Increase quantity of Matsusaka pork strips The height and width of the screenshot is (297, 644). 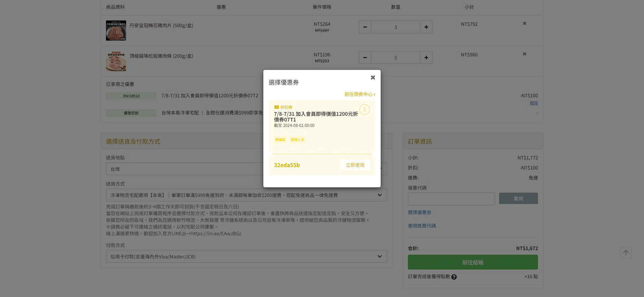point(426,58)
